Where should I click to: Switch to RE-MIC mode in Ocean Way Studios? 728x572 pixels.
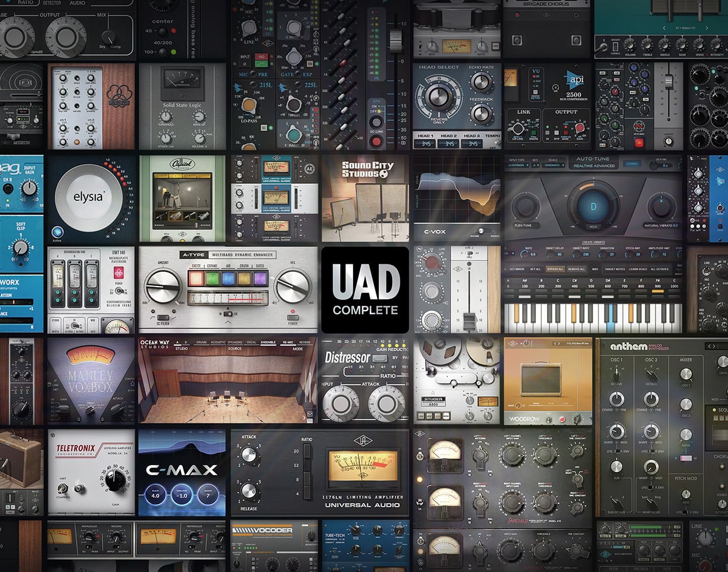point(288,342)
